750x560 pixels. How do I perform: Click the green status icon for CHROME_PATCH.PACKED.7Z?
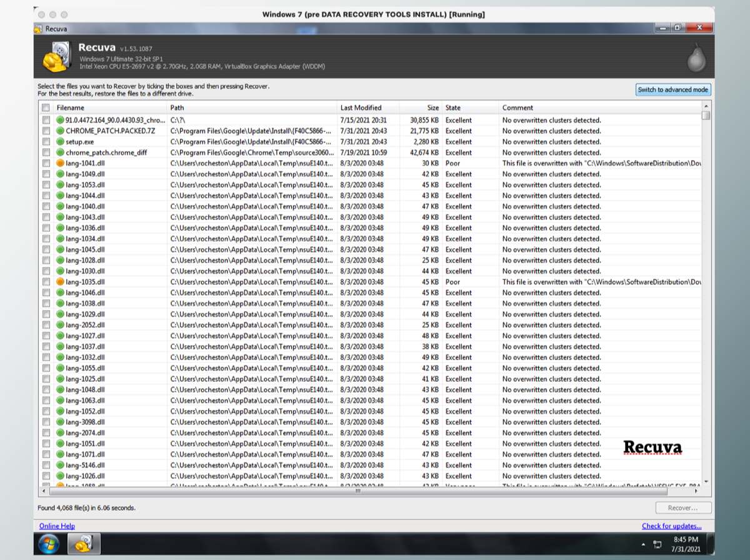pyautogui.click(x=61, y=131)
